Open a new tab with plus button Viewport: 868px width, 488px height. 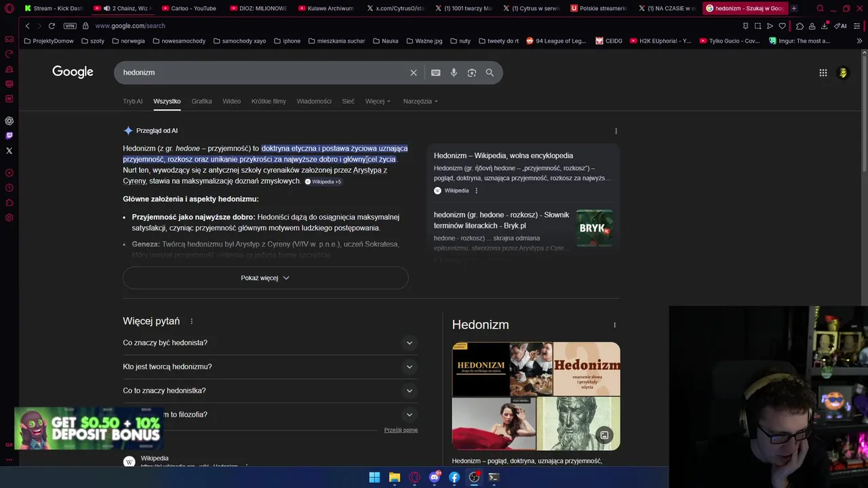pos(794,9)
